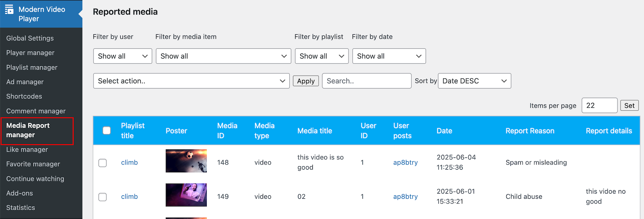This screenshot has height=219, width=644.
Task: Change the Sort by Date DESC dropdown
Action: (x=474, y=81)
